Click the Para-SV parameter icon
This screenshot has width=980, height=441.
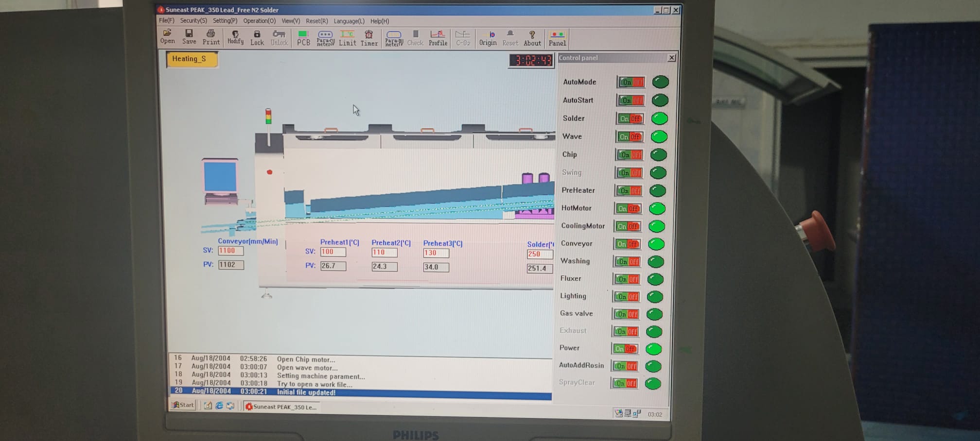pos(325,38)
